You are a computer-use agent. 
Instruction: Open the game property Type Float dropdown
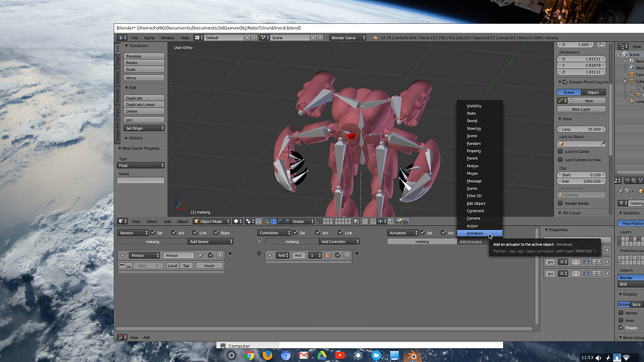click(x=140, y=165)
